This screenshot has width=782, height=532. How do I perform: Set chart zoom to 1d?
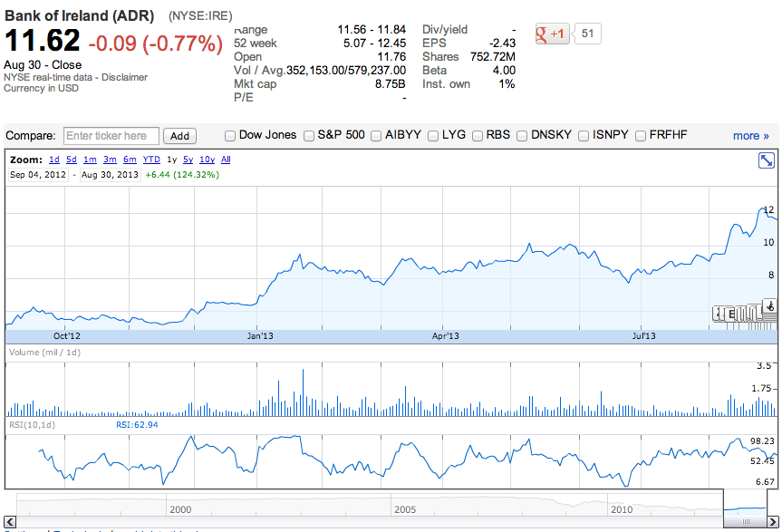54,160
